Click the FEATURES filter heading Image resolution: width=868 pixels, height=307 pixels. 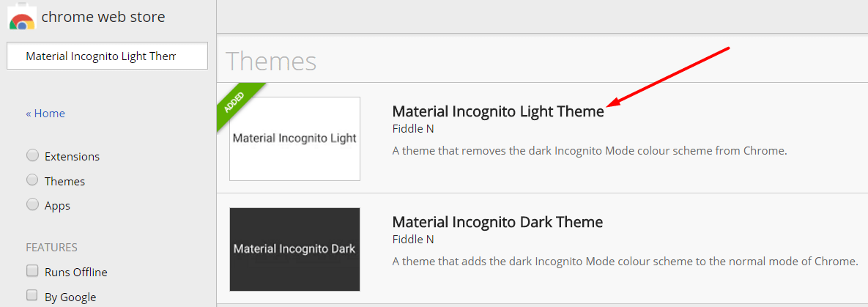[x=51, y=247]
